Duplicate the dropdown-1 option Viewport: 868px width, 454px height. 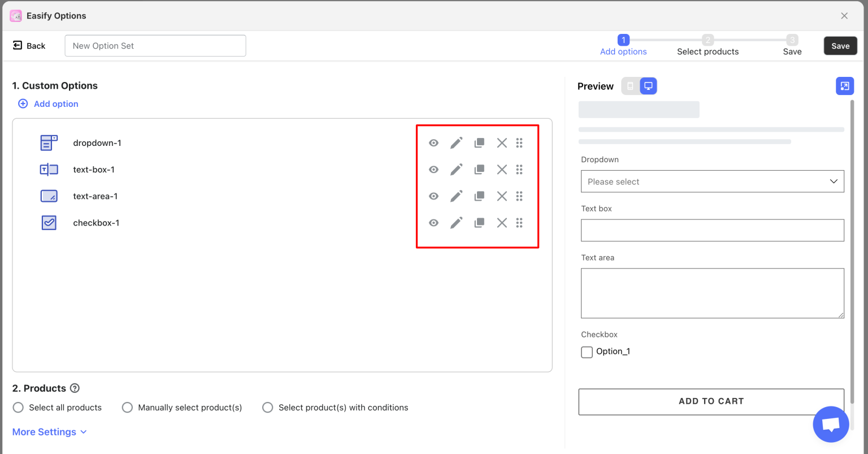[479, 142]
